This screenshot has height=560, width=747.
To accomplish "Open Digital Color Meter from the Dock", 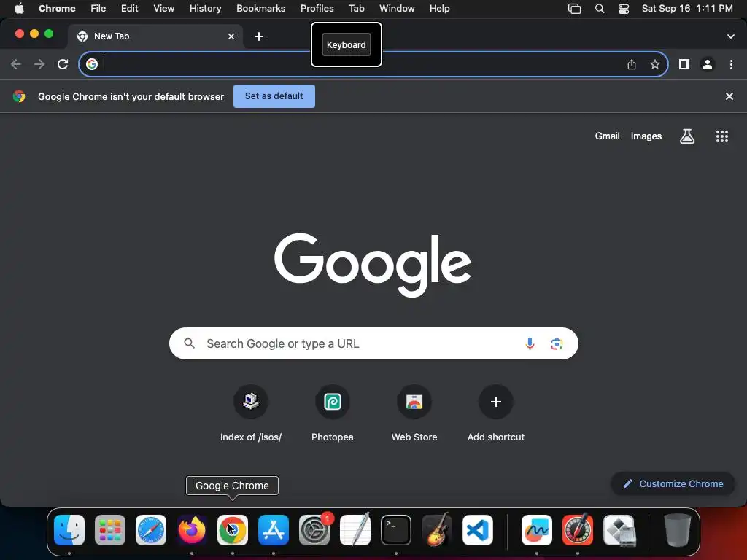I will click(578, 530).
